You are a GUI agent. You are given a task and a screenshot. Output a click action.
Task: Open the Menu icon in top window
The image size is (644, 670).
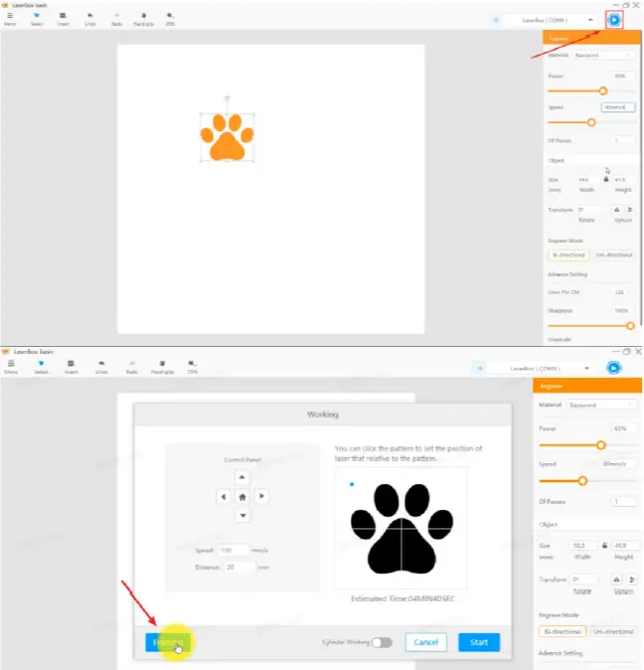tap(10, 16)
